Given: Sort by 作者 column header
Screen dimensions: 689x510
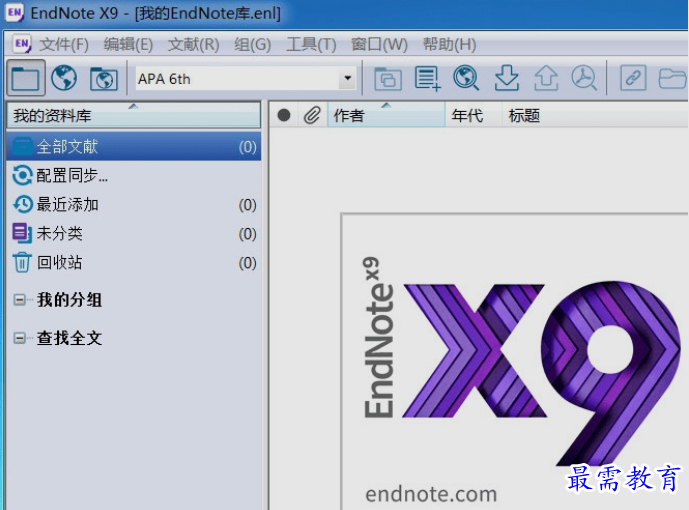Looking at the screenshot, I should tap(386, 115).
